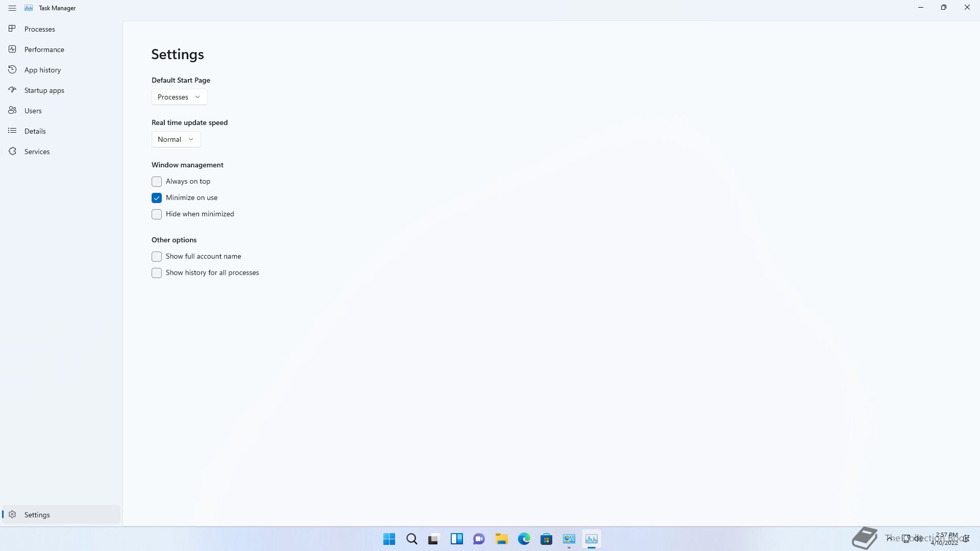Click the Performance sidebar icon
This screenshot has height=551, width=980.
pos(12,49)
